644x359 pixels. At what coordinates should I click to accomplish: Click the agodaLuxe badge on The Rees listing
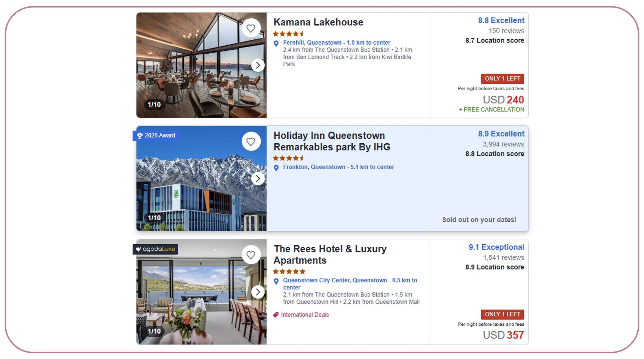(155, 249)
